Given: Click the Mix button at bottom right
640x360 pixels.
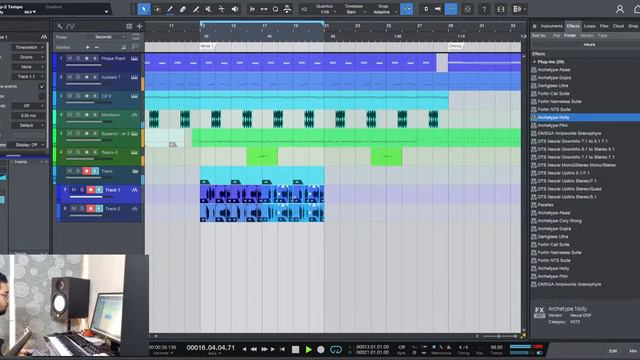Looking at the screenshot, I should pos(633,351).
